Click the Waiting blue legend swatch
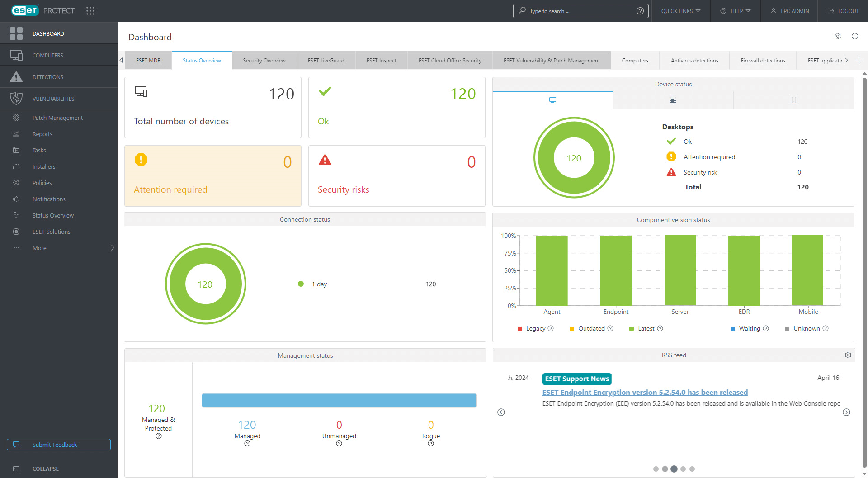 [733, 329]
